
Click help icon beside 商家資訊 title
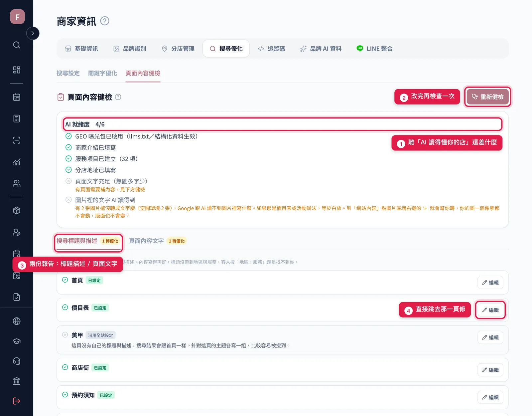coord(105,21)
